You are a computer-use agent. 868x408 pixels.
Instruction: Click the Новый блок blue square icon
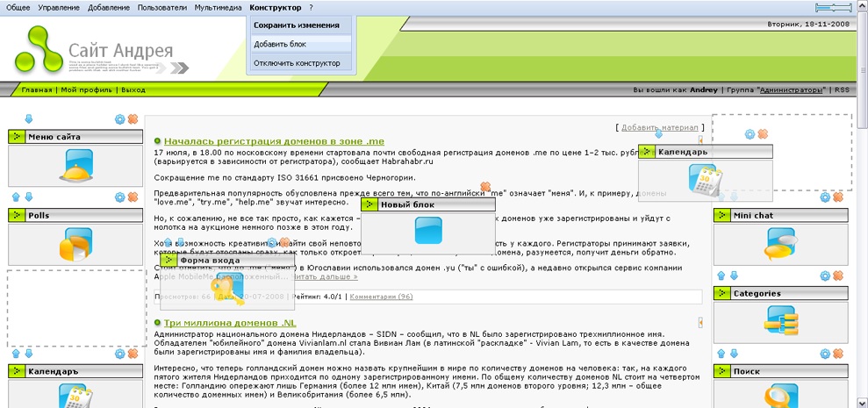click(428, 230)
